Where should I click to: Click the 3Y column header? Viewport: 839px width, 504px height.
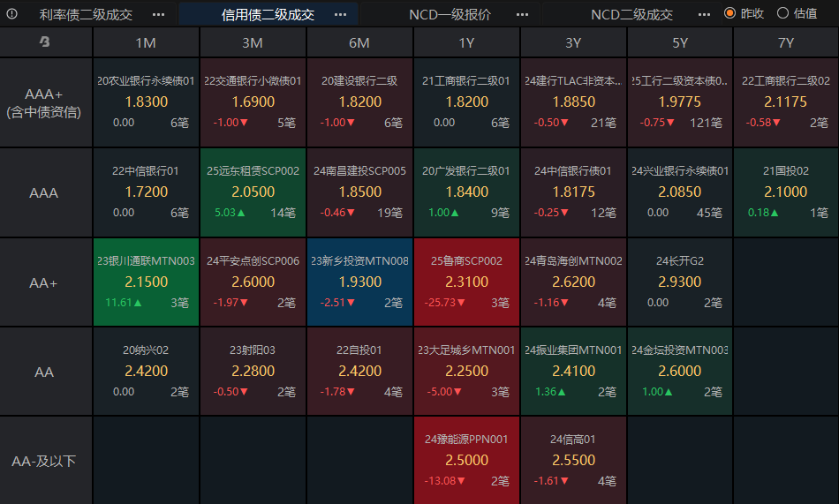(x=573, y=42)
